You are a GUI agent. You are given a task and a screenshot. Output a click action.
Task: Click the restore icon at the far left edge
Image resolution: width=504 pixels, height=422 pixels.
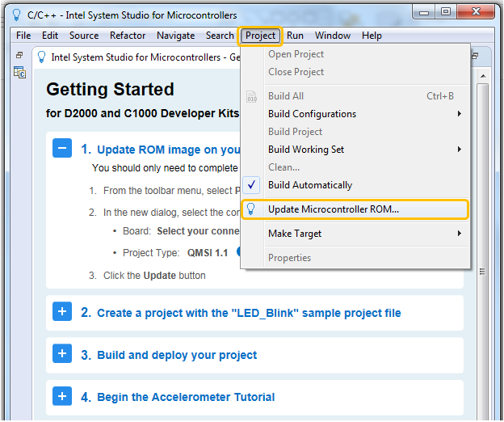click(19, 56)
